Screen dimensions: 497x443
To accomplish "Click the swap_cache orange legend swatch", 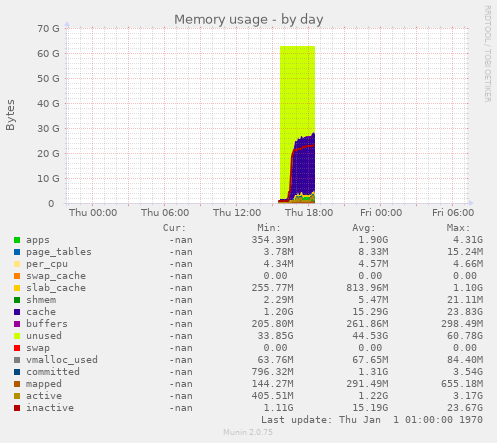I will 17,276.
